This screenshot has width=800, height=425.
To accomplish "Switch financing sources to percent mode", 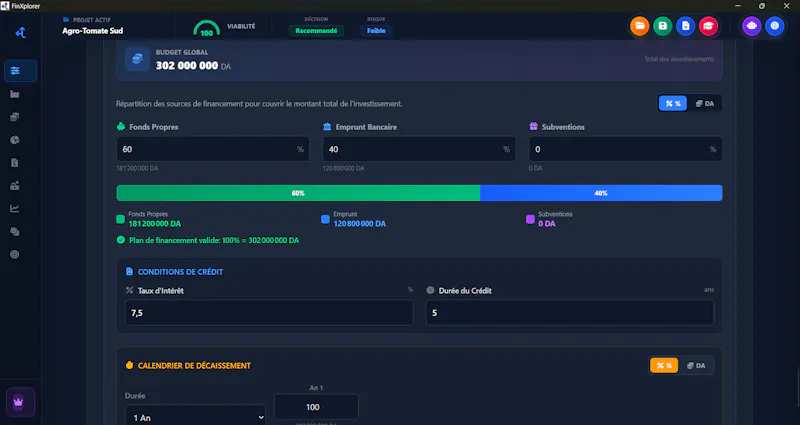I will click(x=673, y=104).
